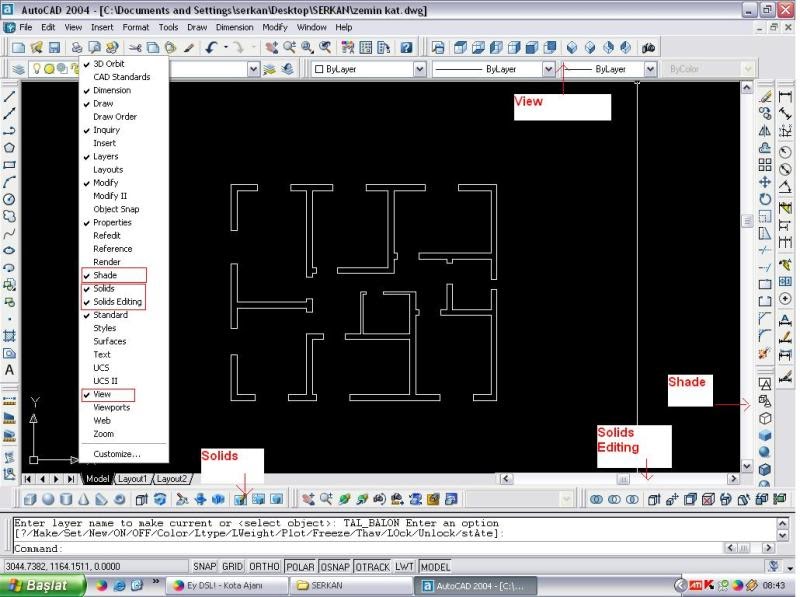Enable the Zoom toolbar in list
The width and height of the screenshot is (800, 597).
pyautogui.click(x=104, y=434)
